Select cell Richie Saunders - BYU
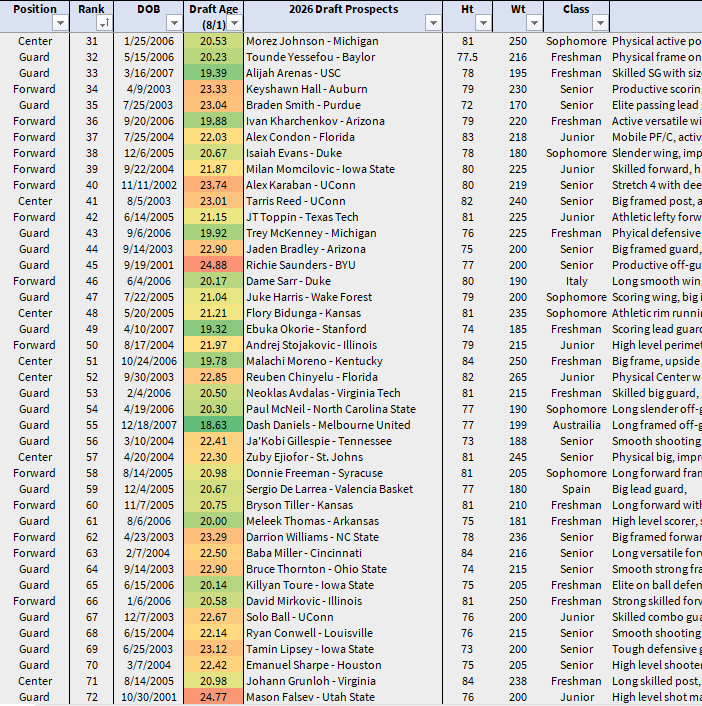This screenshot has width=702, height=706. pyautogui.click(x=343, y=265)
